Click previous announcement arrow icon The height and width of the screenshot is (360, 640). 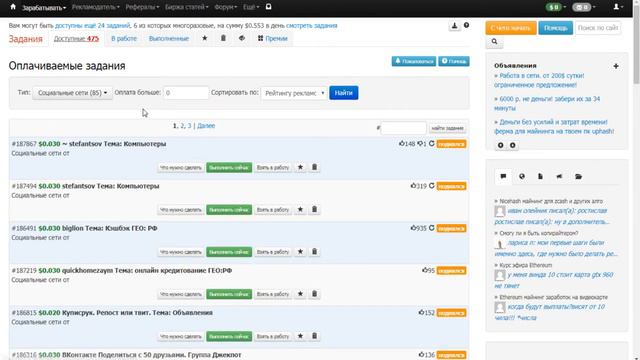[x=500, y=145]
